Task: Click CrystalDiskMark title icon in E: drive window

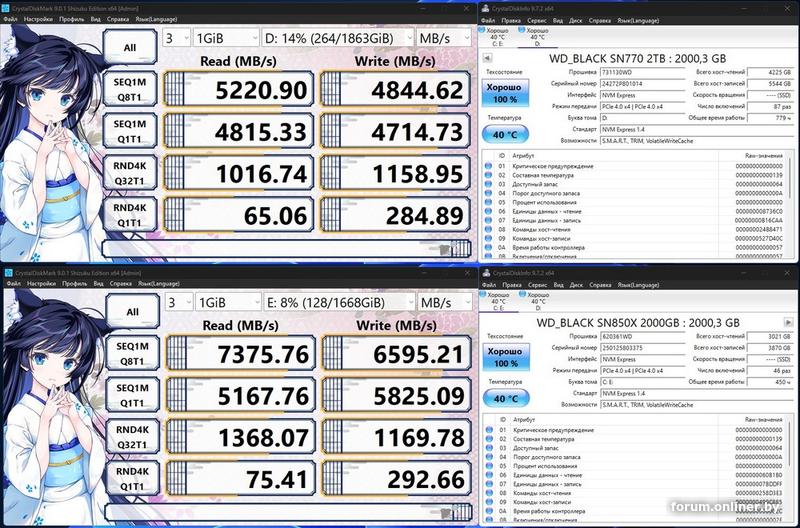Action: 8,273
